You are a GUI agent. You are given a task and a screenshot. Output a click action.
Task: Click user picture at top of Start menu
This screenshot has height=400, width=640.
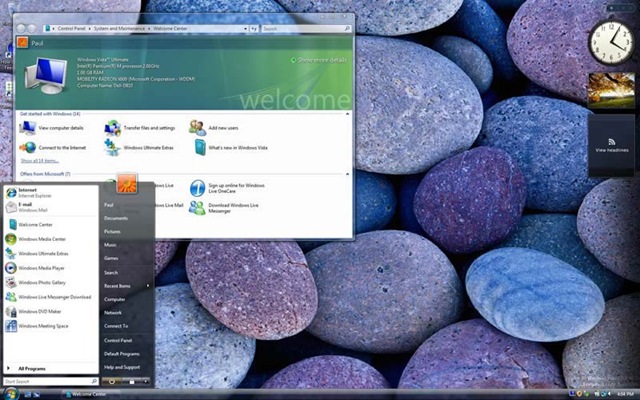pos(127,183)
